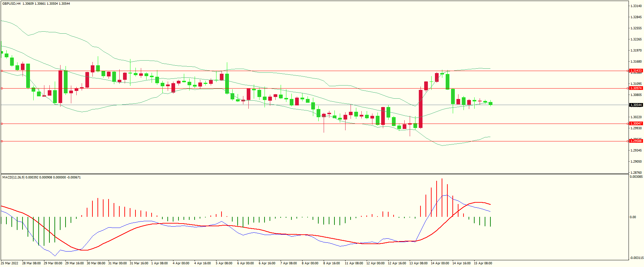Click the 1.29345 price scale value

636,151
